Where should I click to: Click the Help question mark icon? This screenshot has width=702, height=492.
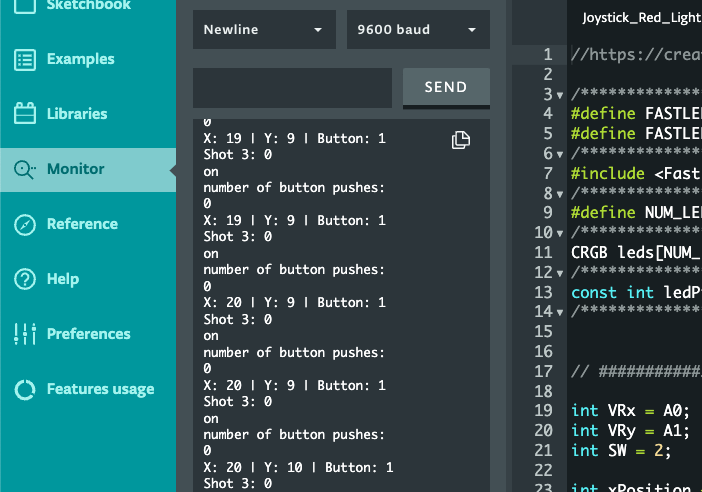tap(25, 279)
